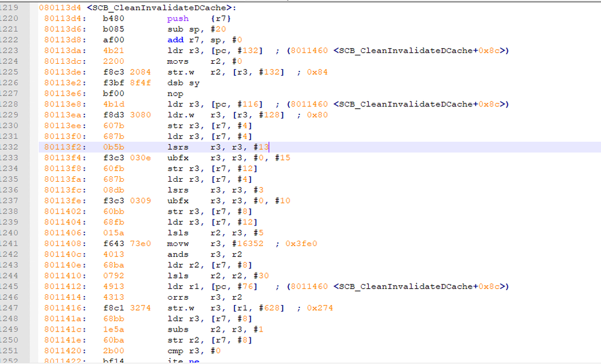
Task: Click the push mnemonic at address 80113d4
Action: pos(178,19)
